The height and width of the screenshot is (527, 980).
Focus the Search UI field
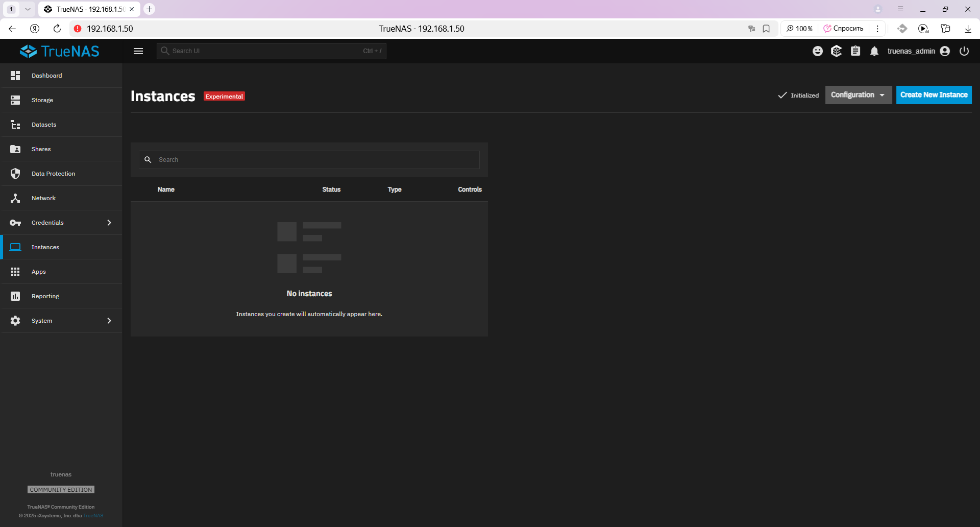(271, 51)
